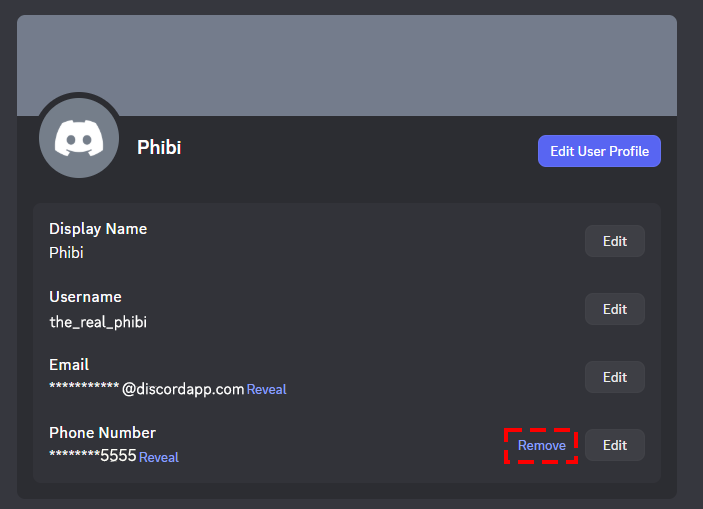Screen dimensions: 703x509
Task: Click the_real_phibi username text
Action: point(98,321)
